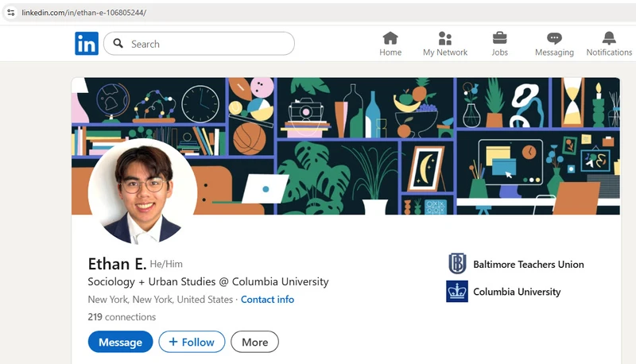Open the Contact info link
The width and height of the screenshot is (636, 364).
(267, 300)
